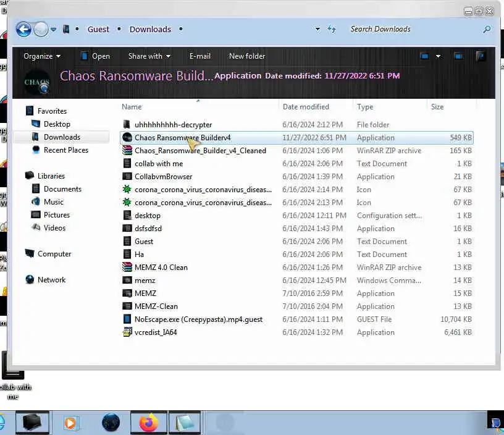Refresh the Downloads folder view
The width and height of the screenshot is (504, 435).
coord(332,29)
